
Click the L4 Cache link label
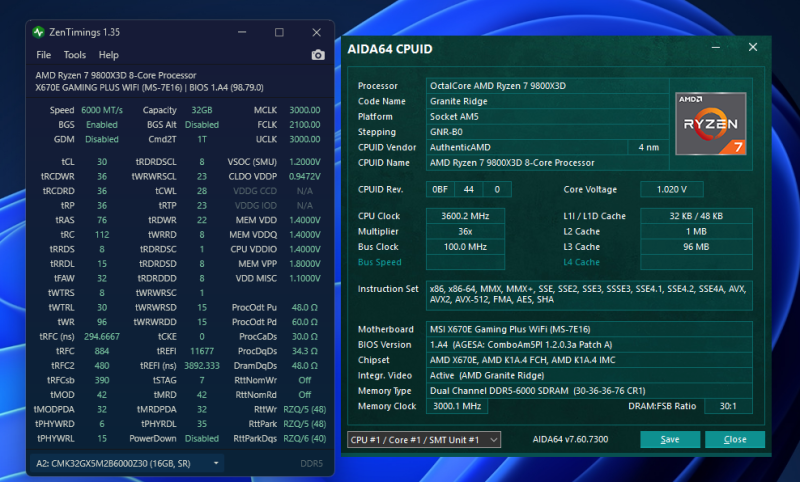tap(581, 262)
